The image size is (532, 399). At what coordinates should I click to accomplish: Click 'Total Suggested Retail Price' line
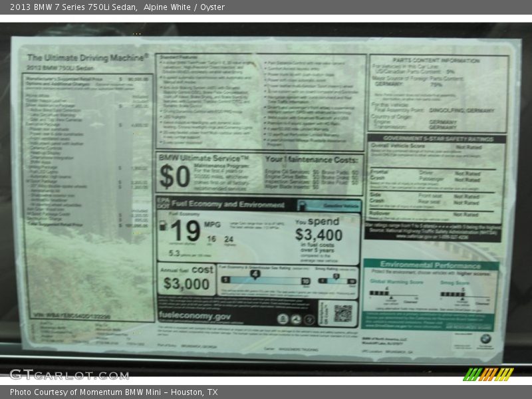pyautogui.click(x=88, y=225)
